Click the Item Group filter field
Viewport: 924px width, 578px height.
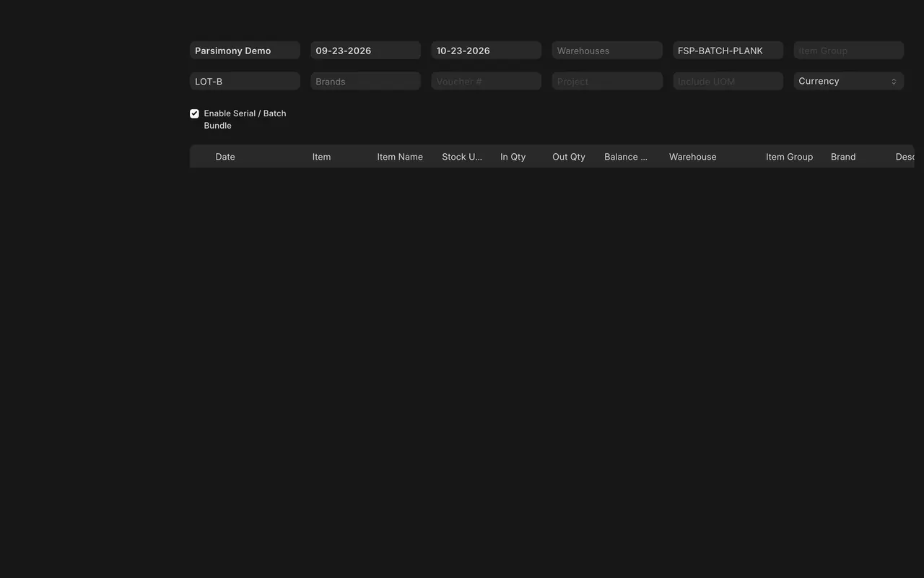[x=848, y=51]
